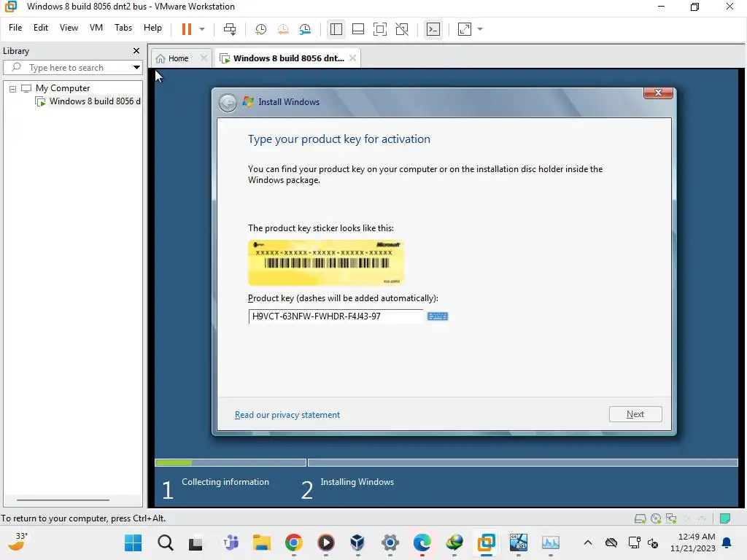Click the Product key input field
The height and width of the screenshot is (560, 747).
(x=336, y=316)
